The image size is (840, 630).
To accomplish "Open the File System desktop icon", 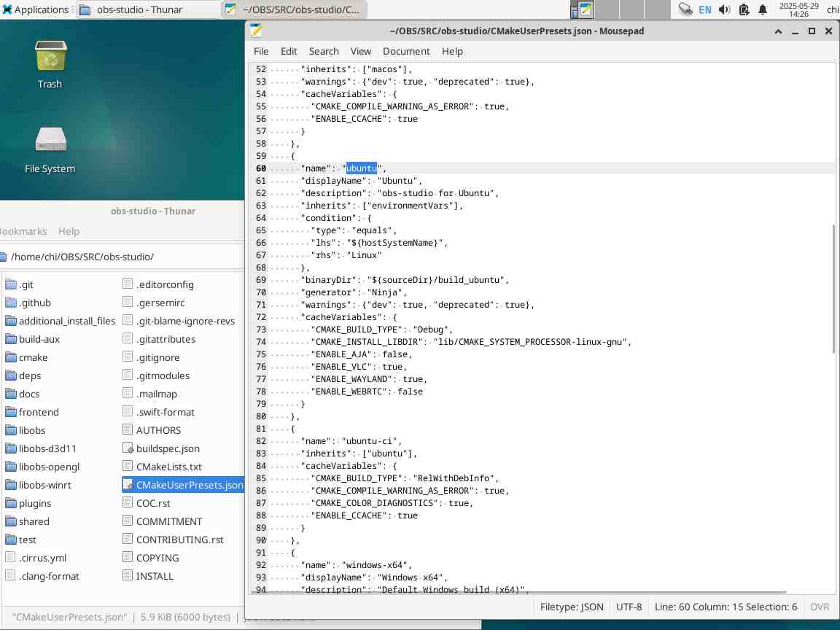I will [50, 141].
